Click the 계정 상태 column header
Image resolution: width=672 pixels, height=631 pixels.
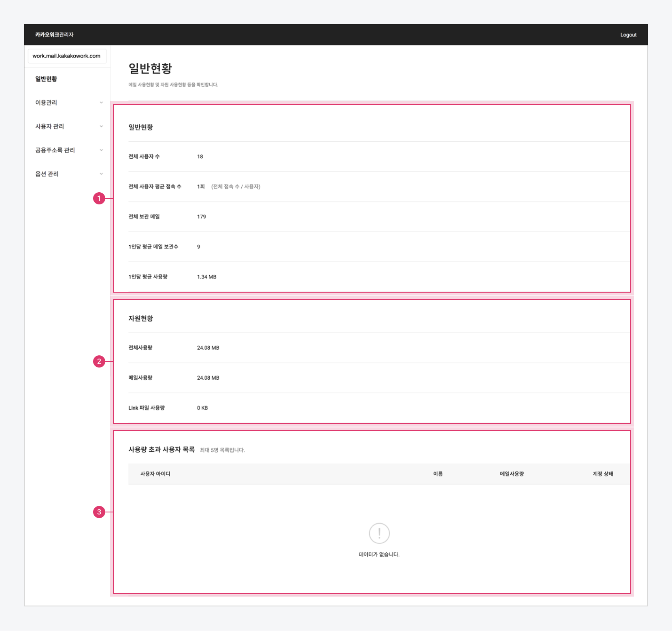[603, 474]
